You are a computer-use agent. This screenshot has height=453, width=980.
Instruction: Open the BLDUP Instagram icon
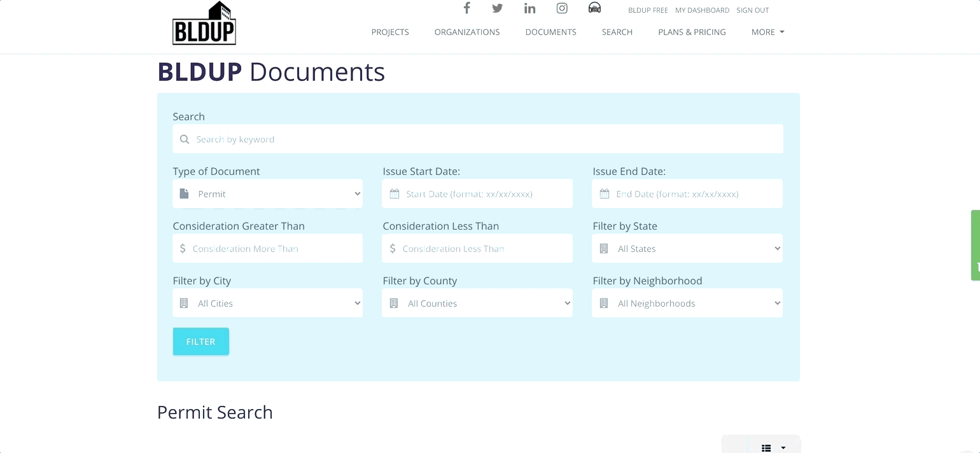[562, 8]
